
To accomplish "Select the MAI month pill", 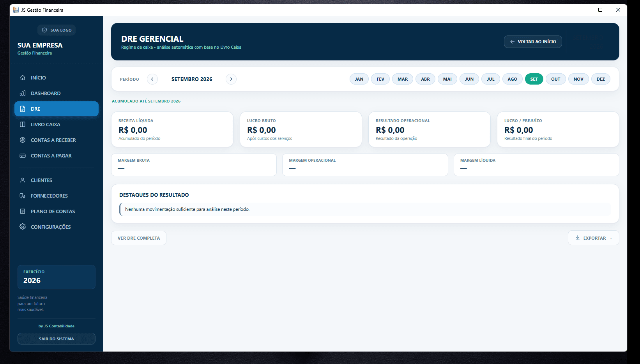I will click(x=447, y=79).
